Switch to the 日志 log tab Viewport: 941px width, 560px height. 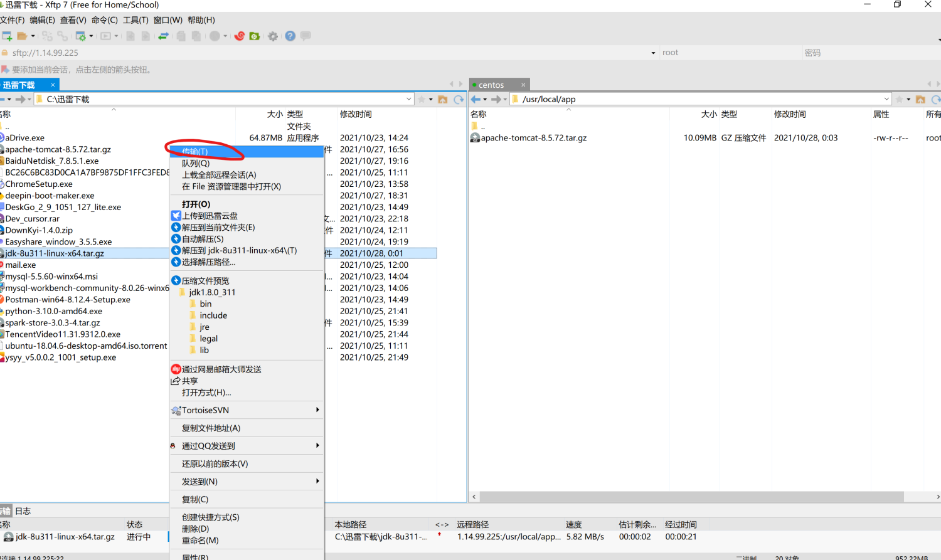point(23,511)
